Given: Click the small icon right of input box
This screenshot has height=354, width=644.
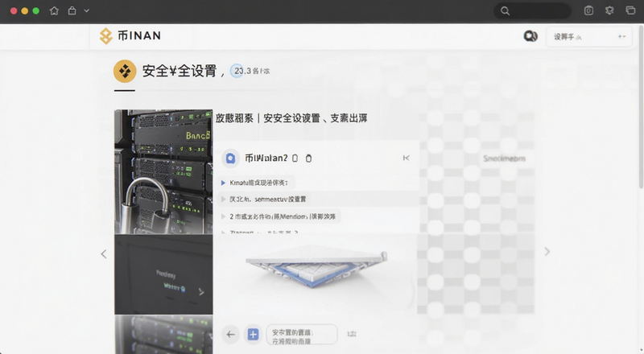Looking at the screenshot, I should pyautogui.click(x=352, y=334).
